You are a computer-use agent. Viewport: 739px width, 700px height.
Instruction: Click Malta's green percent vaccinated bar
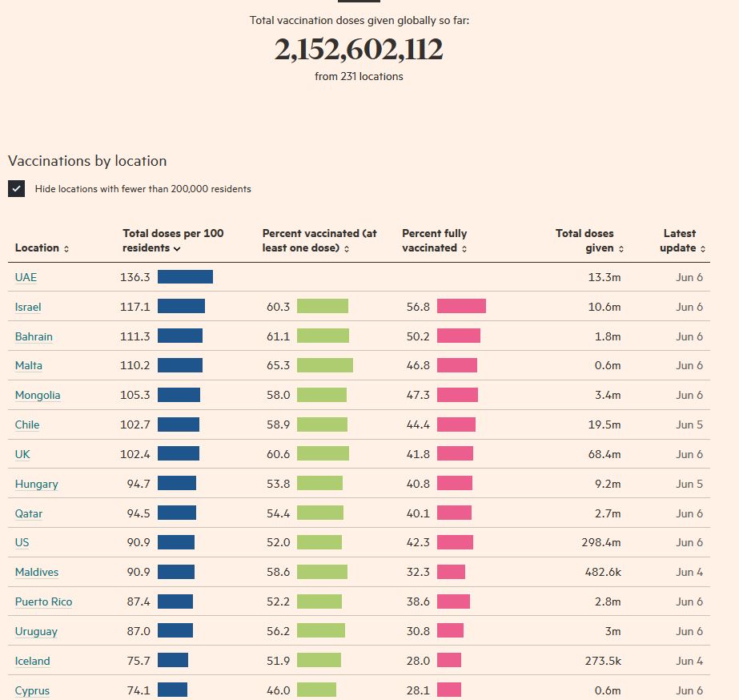coord(324,365)
